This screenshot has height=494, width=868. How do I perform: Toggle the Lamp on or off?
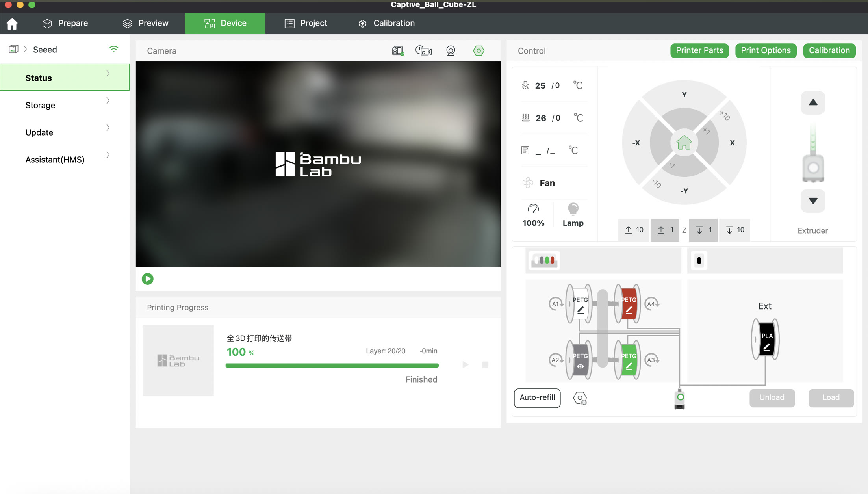click(573, 215)
